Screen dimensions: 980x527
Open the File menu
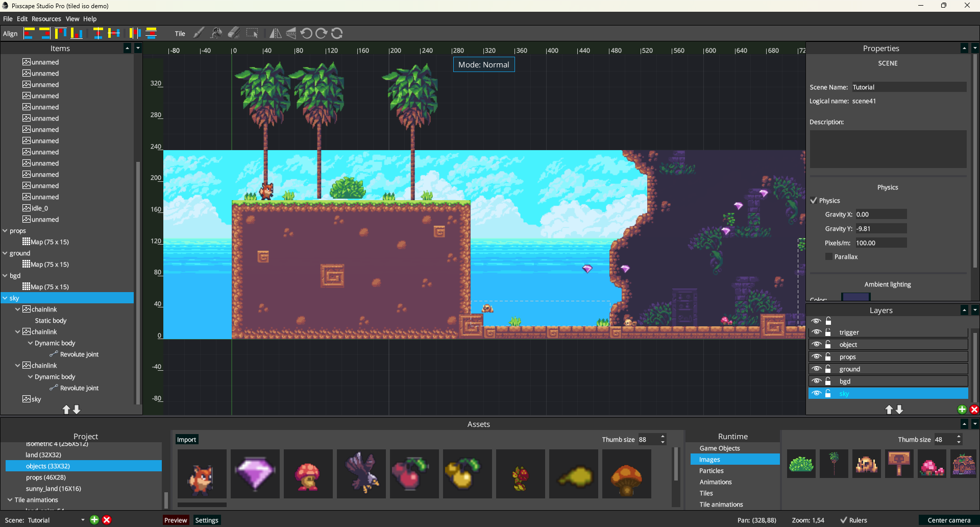[8, 19]
